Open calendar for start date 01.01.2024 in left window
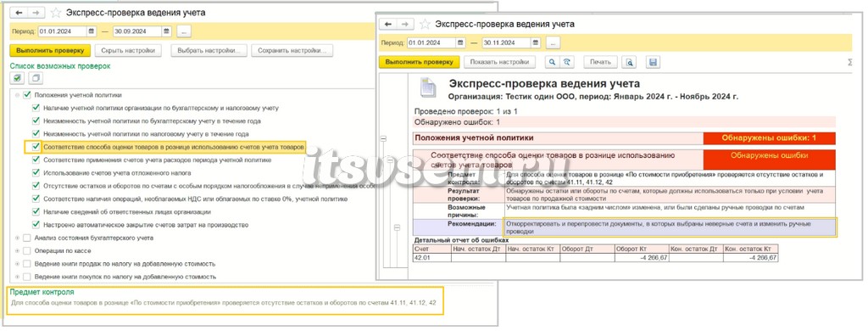Screen dimensions: 868x331 (92, 31)
